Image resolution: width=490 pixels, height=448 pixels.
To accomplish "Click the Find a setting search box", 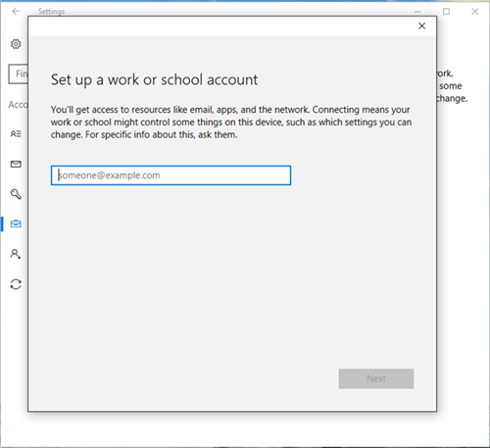I will (x=19, y=74).
